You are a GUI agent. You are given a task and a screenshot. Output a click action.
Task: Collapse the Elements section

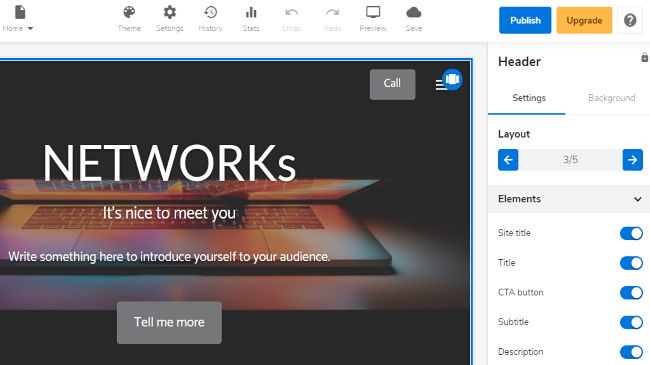pyautogui.click(x=569, y=199)
